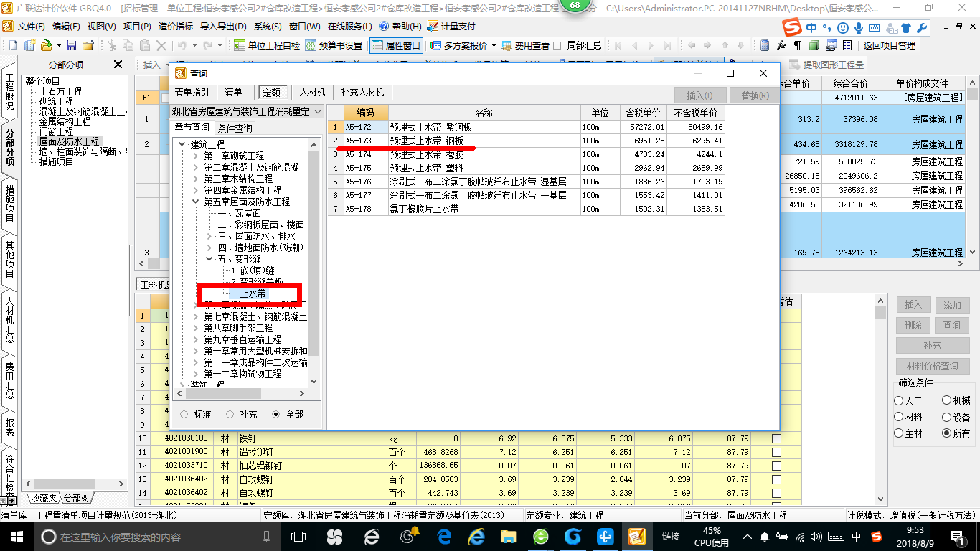Click the Redo arrow icon
This screenshot has height=551, width=980.
207,45
